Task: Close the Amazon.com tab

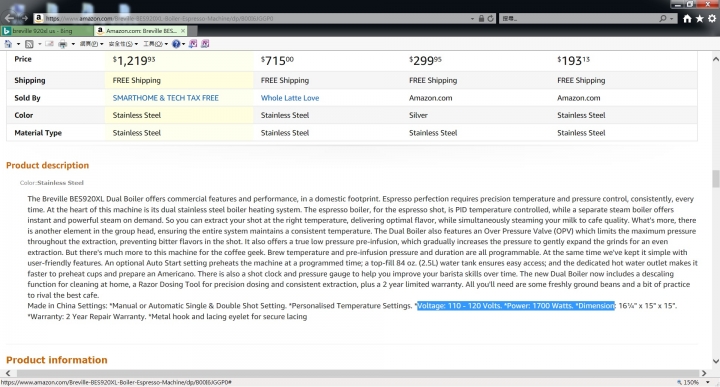Action: [x=183, y=31]
